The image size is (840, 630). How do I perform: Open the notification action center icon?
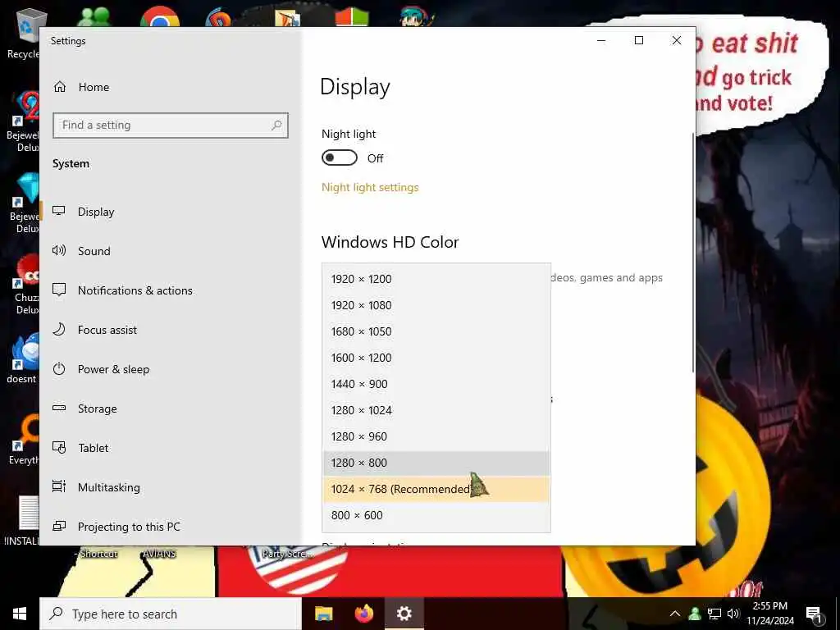(814, 614)
